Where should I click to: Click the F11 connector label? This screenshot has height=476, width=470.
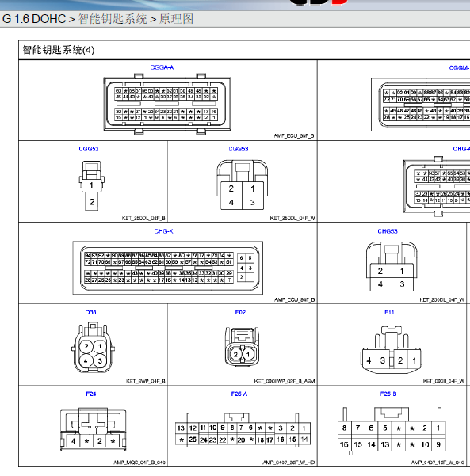point(389,312)
